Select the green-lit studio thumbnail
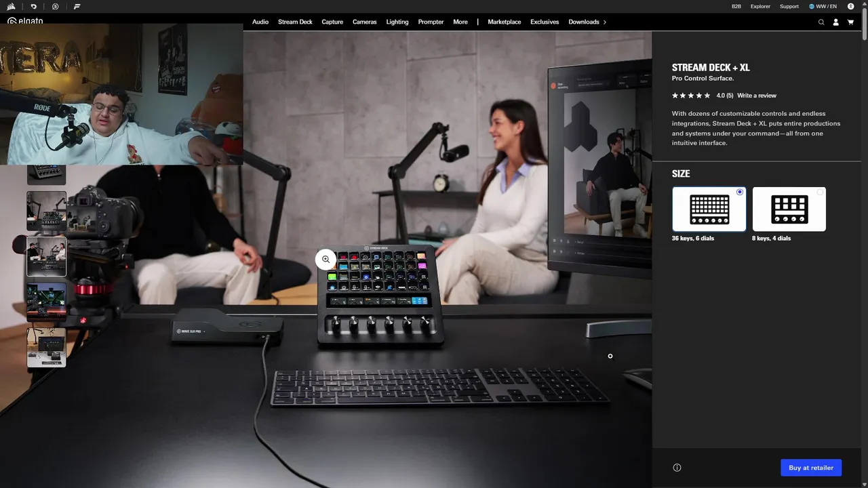This screenshot has width=868, height=488. click(47, 302)
